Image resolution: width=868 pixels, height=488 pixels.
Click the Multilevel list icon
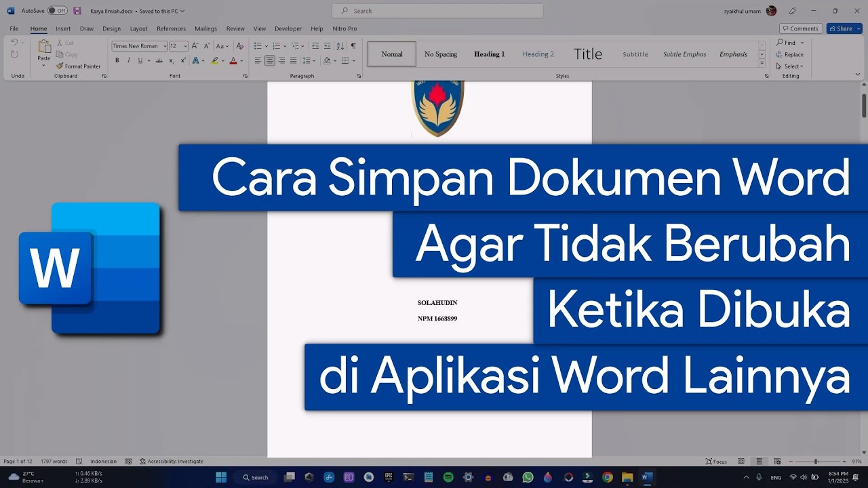295,46
